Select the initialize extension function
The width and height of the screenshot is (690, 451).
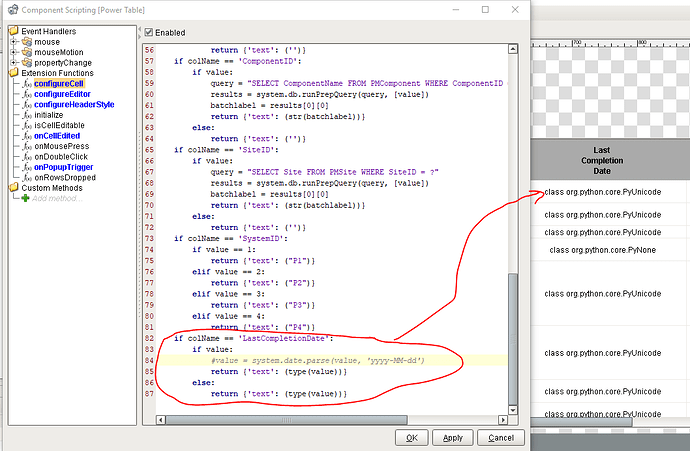tap(48, 115)
